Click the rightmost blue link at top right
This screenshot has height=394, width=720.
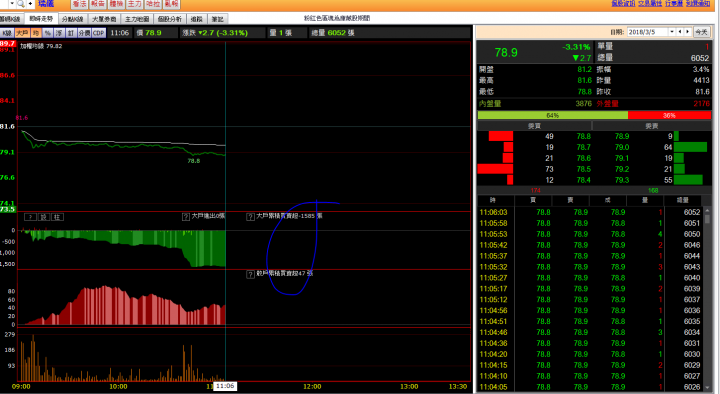coord(698,3)
